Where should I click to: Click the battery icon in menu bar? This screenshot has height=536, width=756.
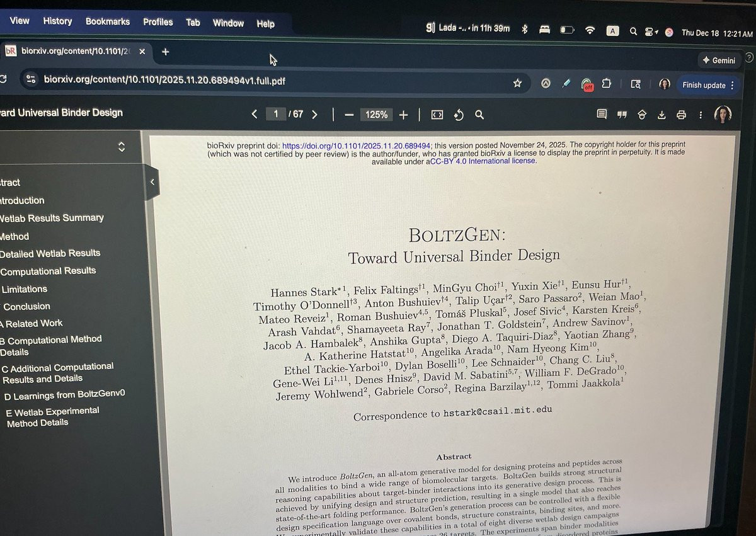click(x=568, y=30)
